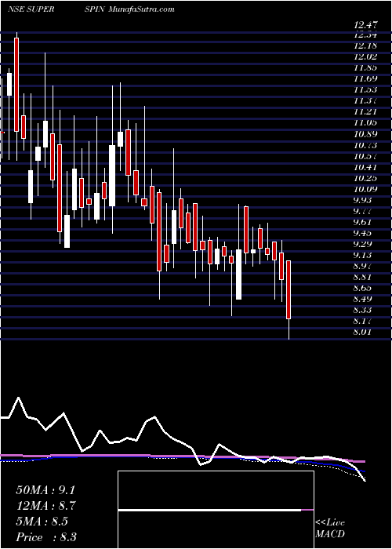The image size is (392, 549).
Task: Select the 10.73 price axis label
Action: pyautogui.click(x=366, y=145)
